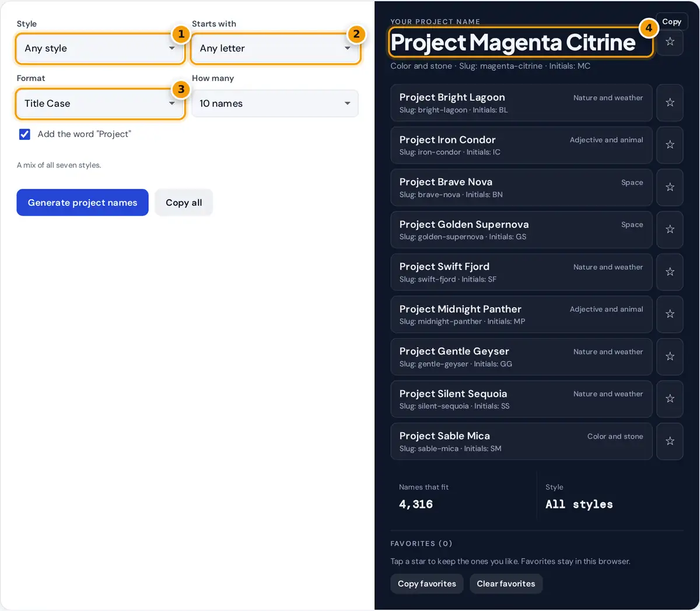Click the Slug: golden-supernova details text
This screenshot has height=611, width=700.
point(463,237)
